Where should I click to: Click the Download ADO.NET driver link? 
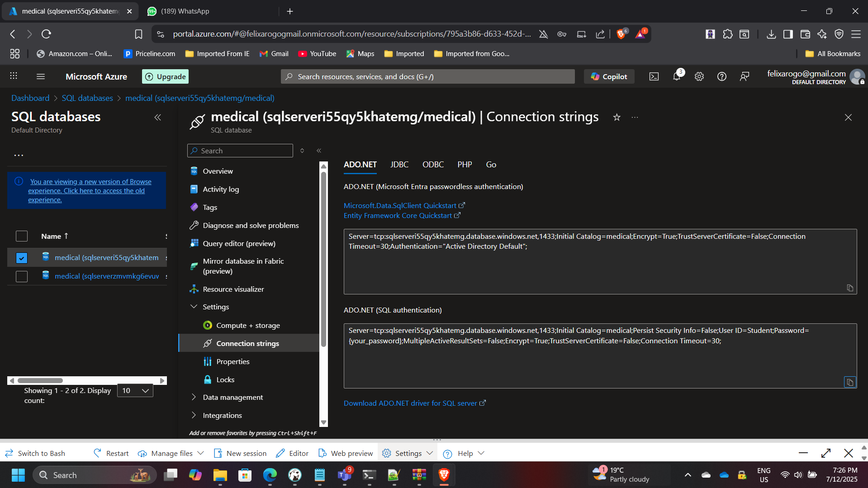coord(411,403)
